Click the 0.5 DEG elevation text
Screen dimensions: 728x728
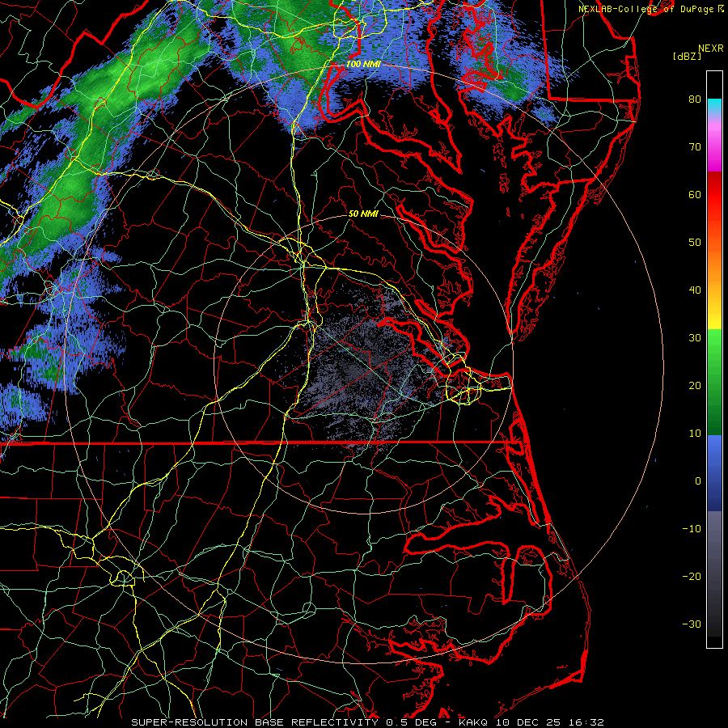412,722
